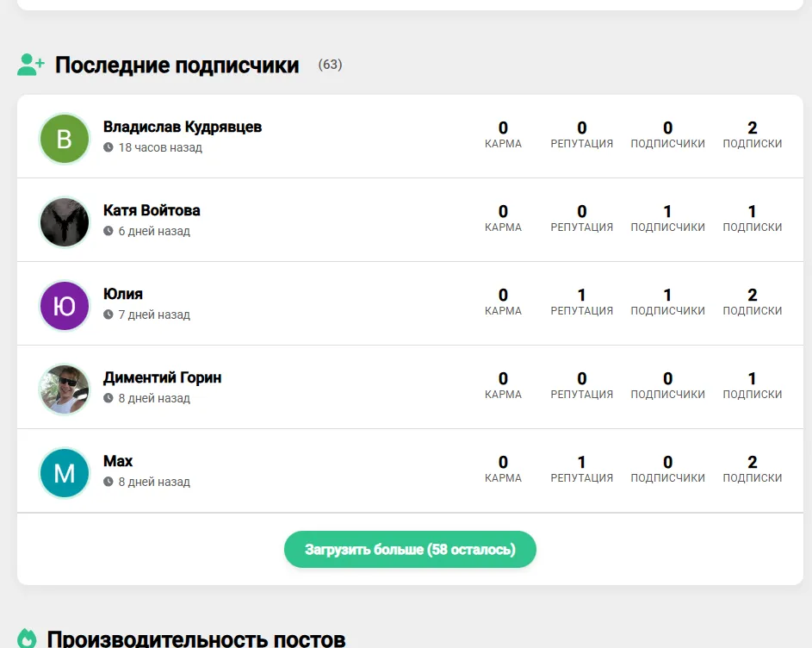This screenshot has width=812, height=648.
Task: Click the clock icon under Владислав Кудрявцев
Action: point(108,147)
